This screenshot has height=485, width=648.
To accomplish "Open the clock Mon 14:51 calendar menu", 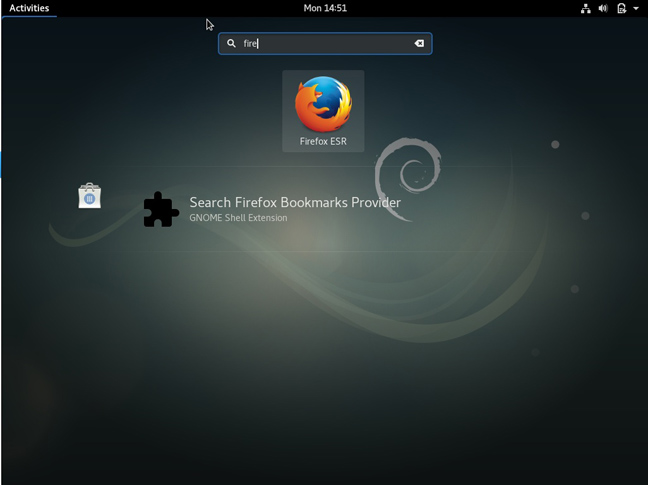I will point(325,8).
